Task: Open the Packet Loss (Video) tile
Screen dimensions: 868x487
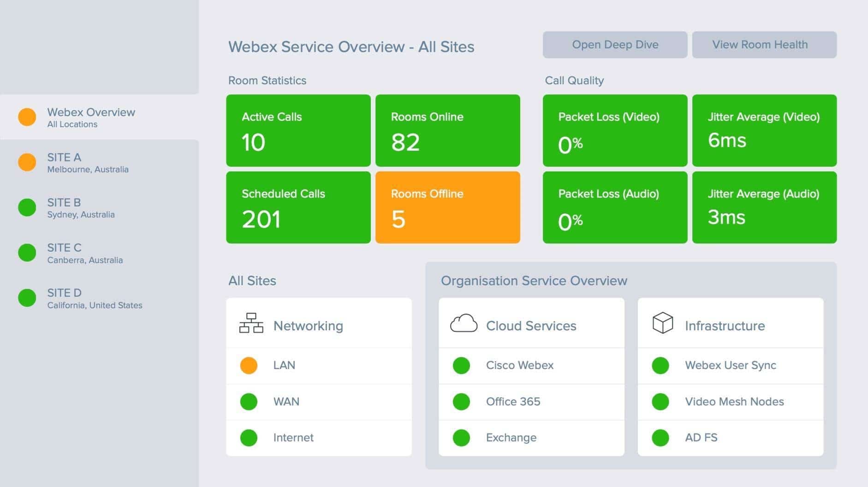Action: tap(615, 131)
